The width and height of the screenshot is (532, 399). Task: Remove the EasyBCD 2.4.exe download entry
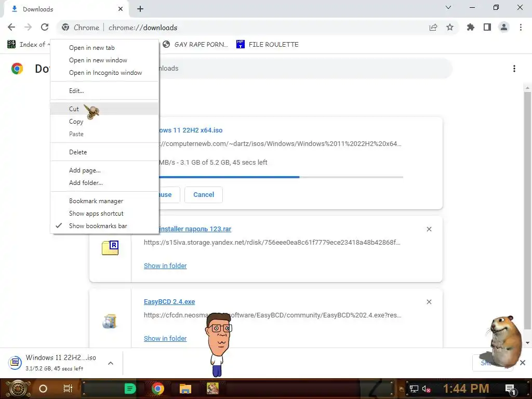[x=429, y=302]
